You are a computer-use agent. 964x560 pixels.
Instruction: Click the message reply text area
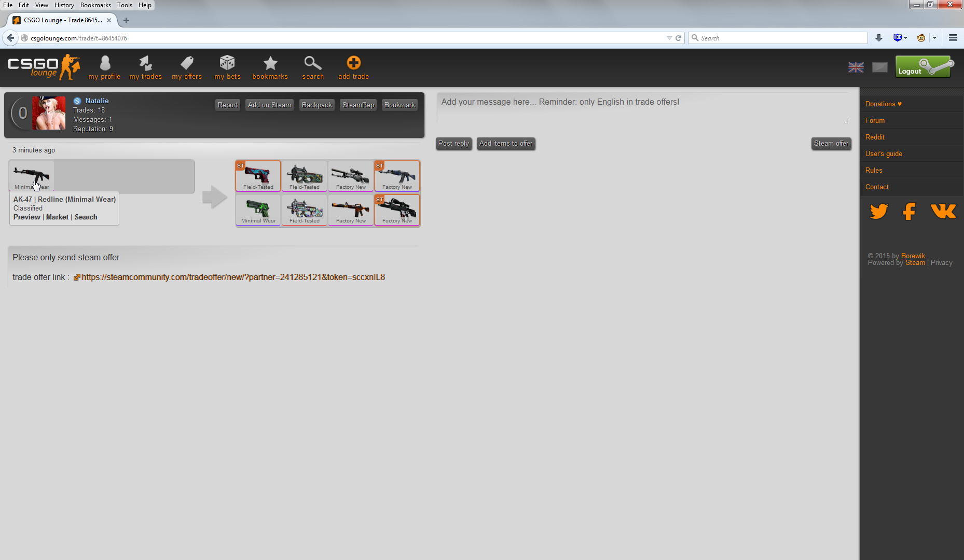click(x=643, y=109)
